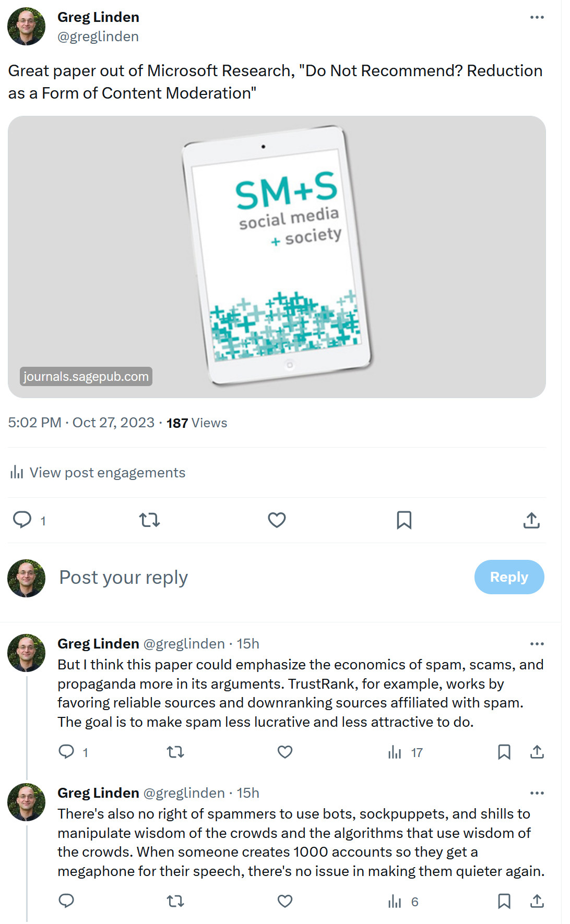Repost the main post about content moderation
The width and height of the screenshot is (570, 924).
149,520
